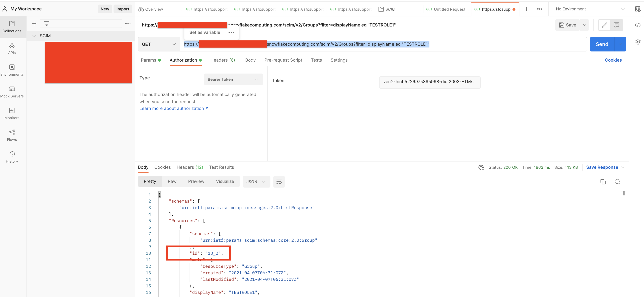The height and width of the screenshot is (297, 644).
Task: Switch response view to Preview
Action: click(196, 181)
